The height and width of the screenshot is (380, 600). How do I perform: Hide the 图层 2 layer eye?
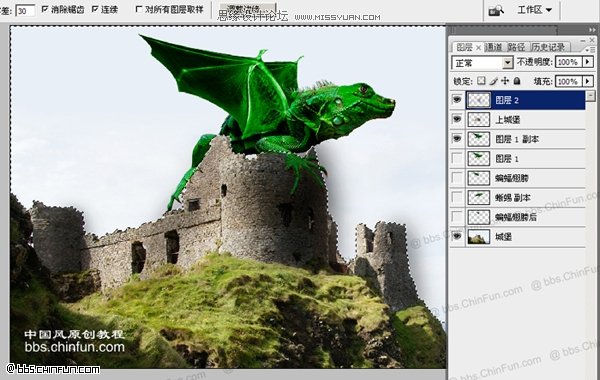coord(457,100)
